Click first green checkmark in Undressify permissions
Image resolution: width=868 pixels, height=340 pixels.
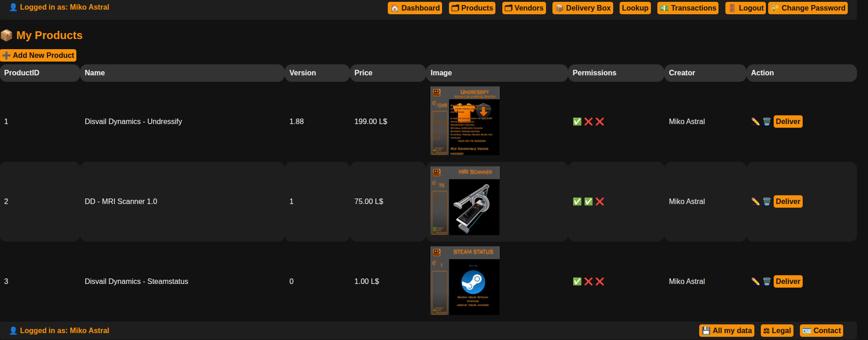coord(577,122)
